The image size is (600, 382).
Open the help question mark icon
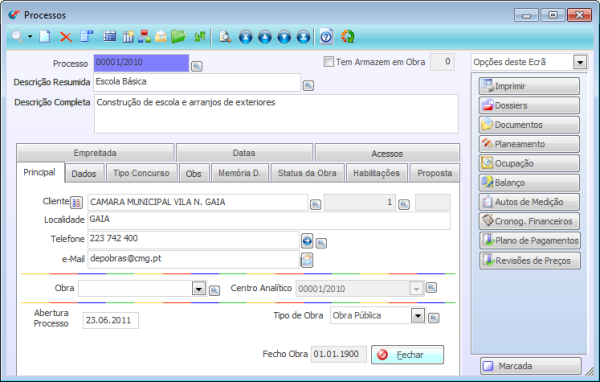pyautogui.click(x=326, y=37)
